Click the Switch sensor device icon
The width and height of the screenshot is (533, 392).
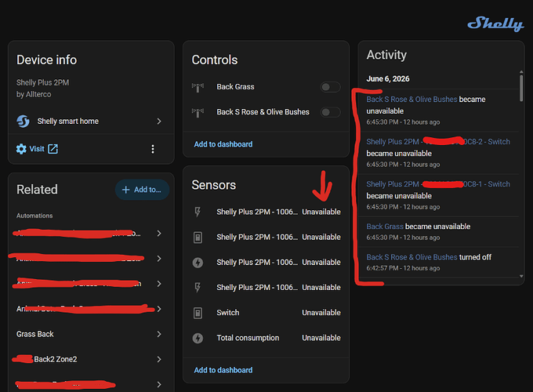[x=198, y=313]
